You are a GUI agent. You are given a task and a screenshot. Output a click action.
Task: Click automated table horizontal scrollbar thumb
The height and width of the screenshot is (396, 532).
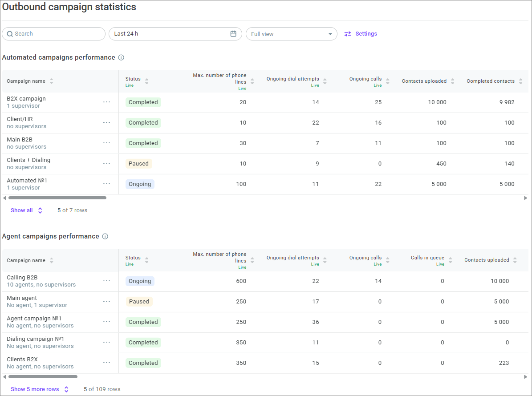[57, 198]
